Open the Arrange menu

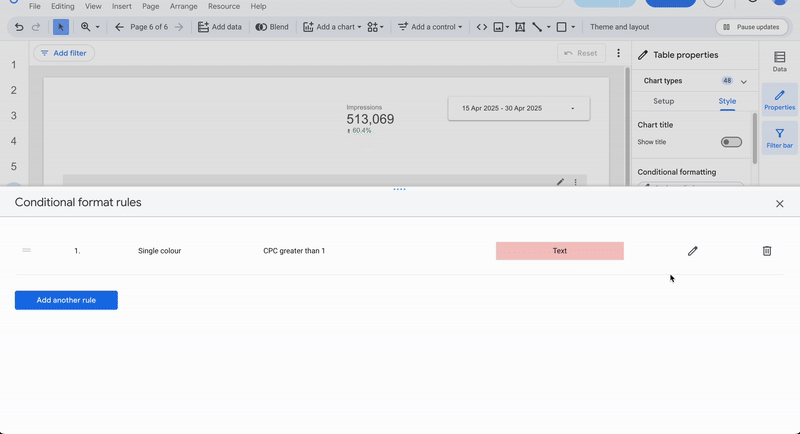tap(184, 6)
